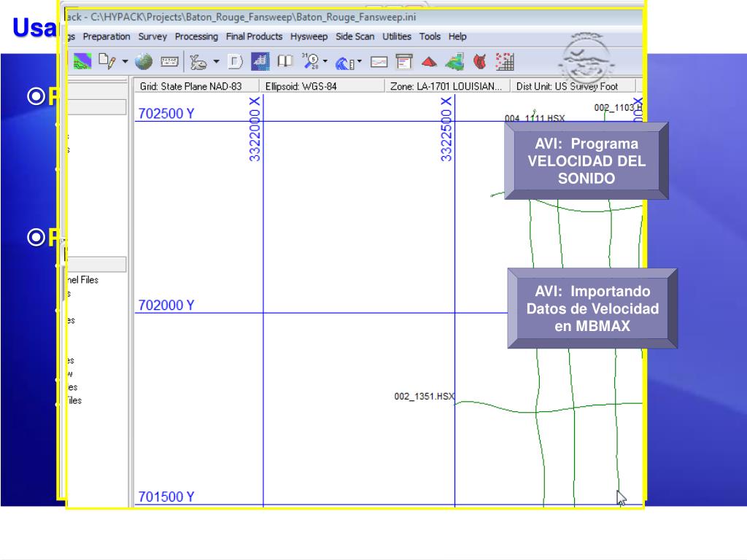The height and width of the screenshot is (560, 747).
Task: Open the Preparation menu
Action: (x=107, y=36)
